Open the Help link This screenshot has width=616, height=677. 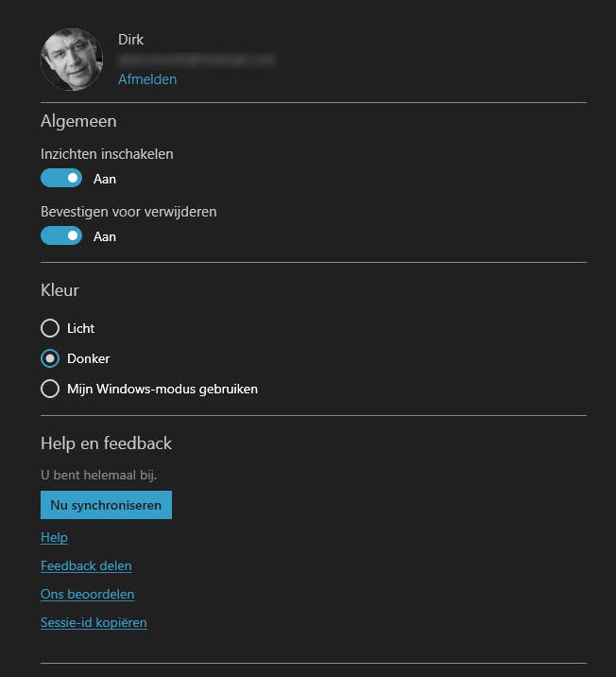(x=54, y=537)
